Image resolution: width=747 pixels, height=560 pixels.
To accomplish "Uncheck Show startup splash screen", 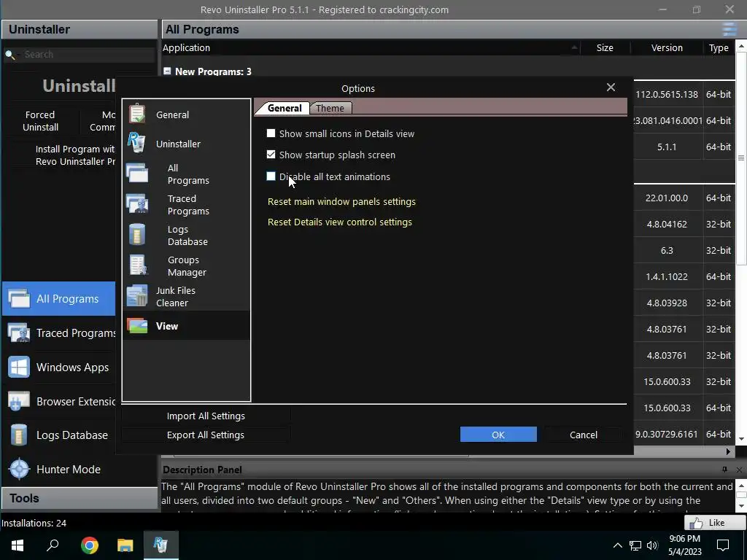I will coord(271,155).
